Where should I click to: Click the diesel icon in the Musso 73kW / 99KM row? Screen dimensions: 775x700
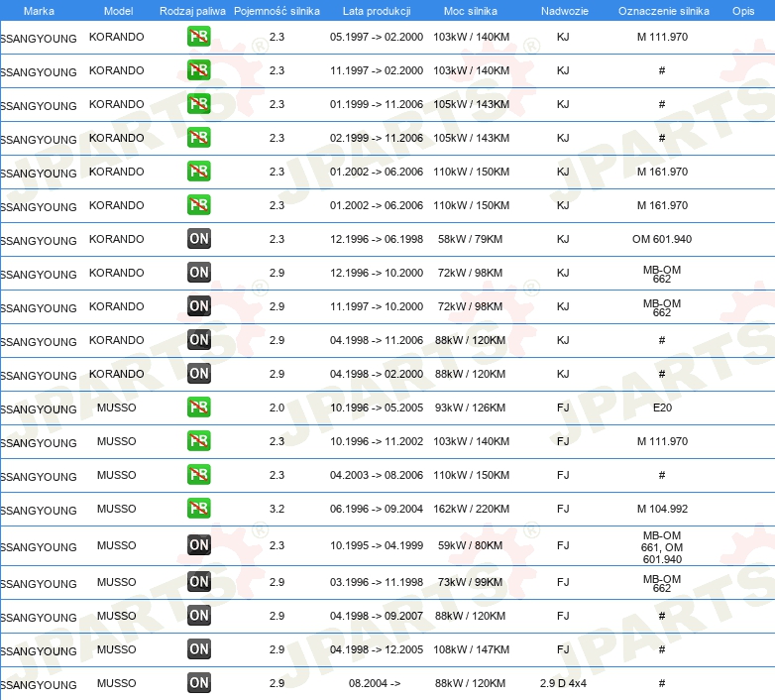(199, 582)
